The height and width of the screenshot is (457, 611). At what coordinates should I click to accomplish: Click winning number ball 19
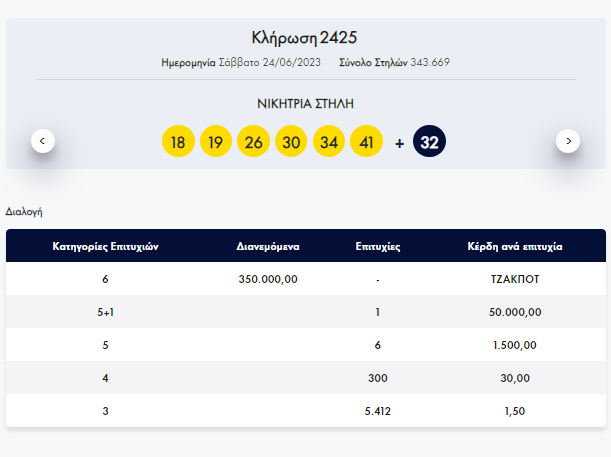[216, 141]
